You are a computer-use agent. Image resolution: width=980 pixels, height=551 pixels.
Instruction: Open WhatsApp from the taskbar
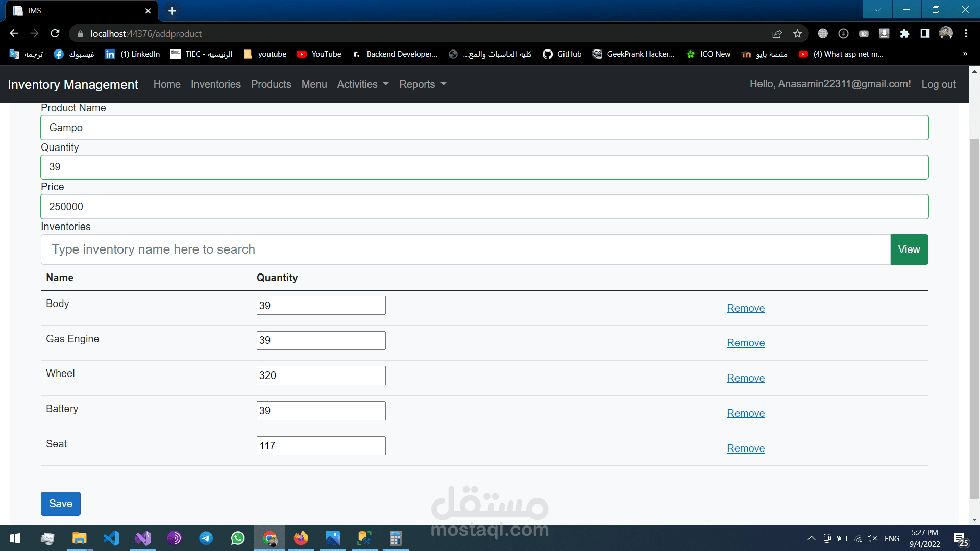[x=238, y=538]
